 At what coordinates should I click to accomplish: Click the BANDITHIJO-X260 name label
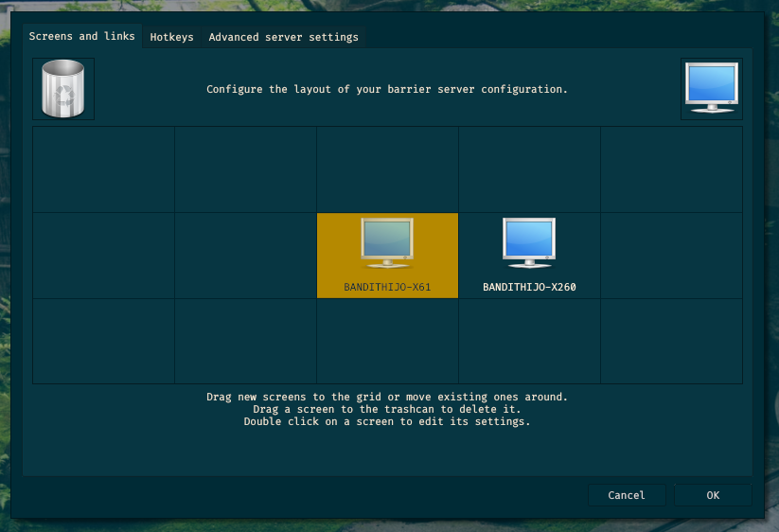(529, 287)
